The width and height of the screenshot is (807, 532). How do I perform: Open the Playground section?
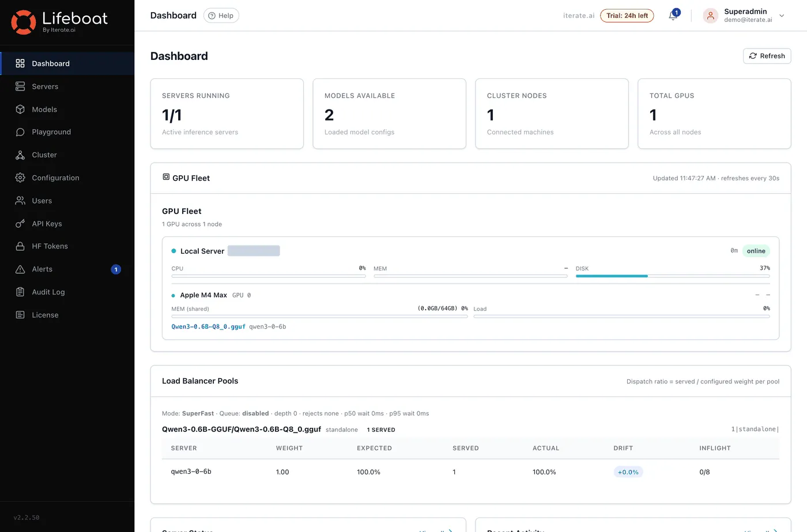pos(67,132)
